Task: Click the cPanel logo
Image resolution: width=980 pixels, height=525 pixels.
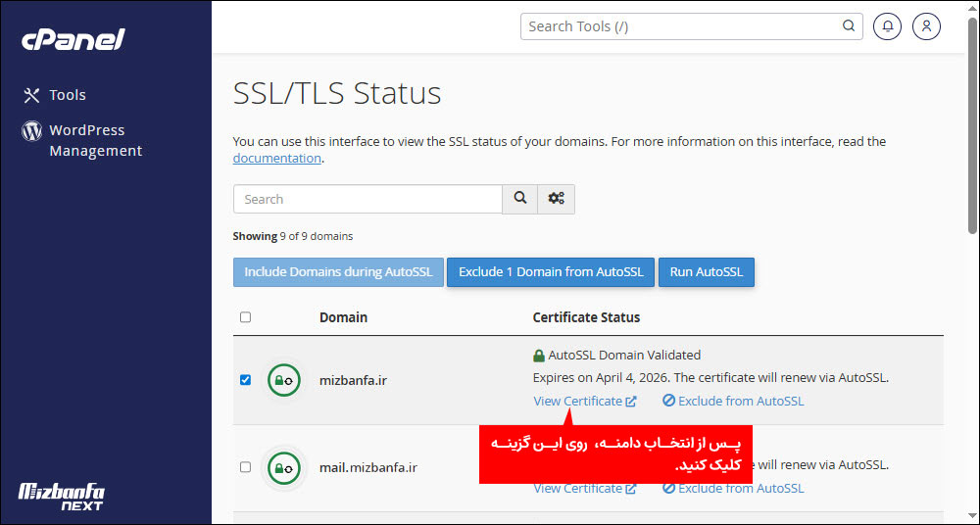Action: coord(73,39)
